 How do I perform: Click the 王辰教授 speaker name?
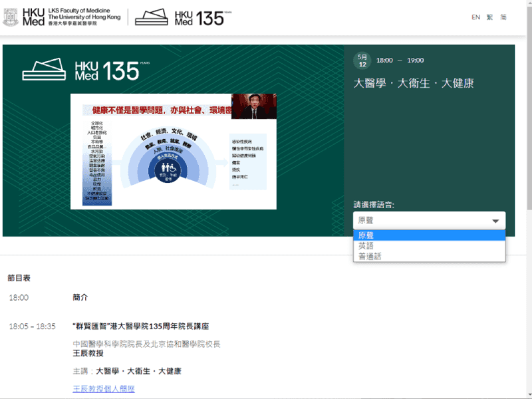click(x=88, y=353)
